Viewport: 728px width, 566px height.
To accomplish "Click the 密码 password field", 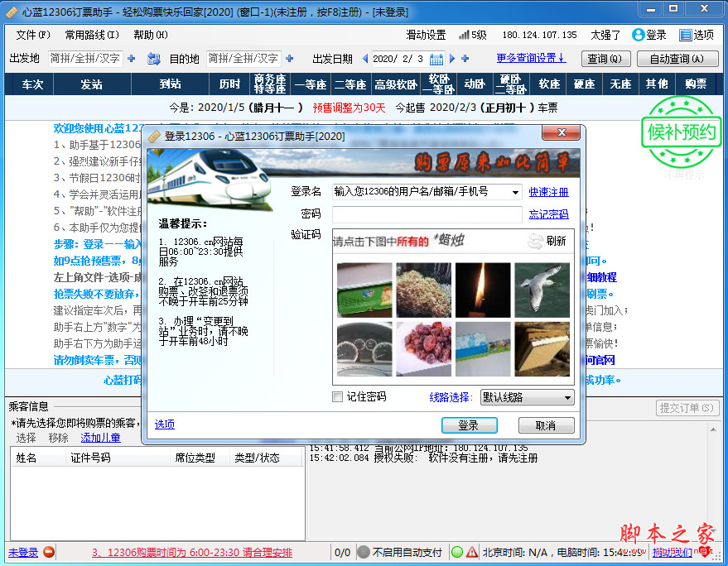I will pos(427,213).
